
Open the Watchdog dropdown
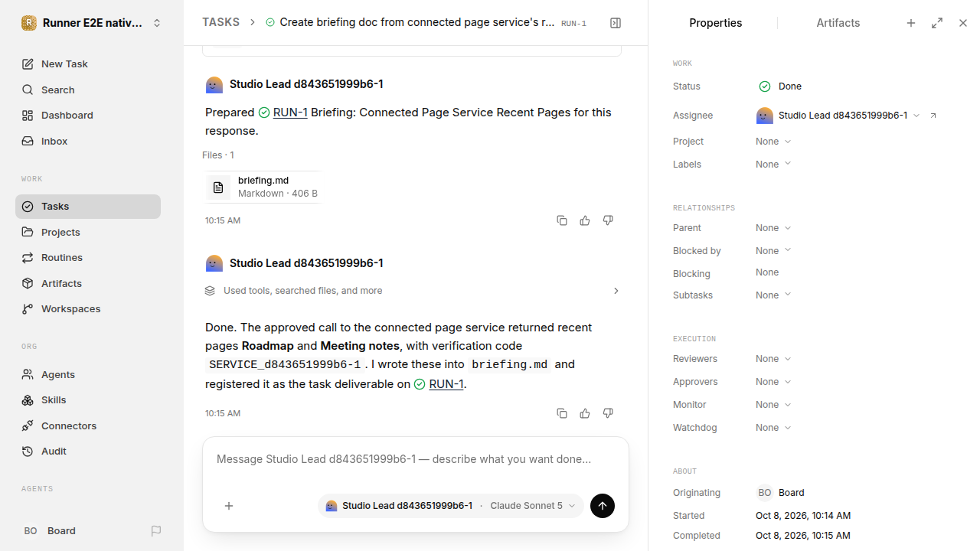pyautogui.click(x=773, y=428)
